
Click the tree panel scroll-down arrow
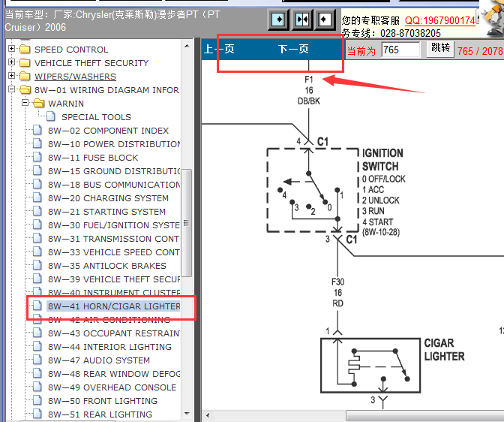click(x=187, y=413)
